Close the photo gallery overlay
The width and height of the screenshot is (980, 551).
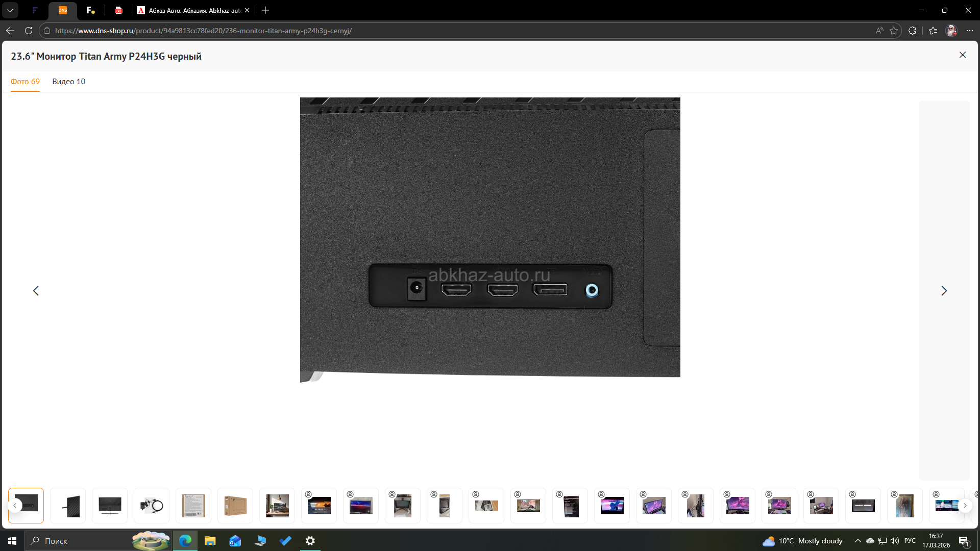click(x=962, y=55)
